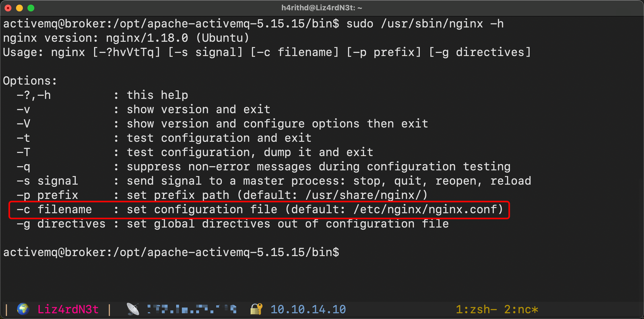Click the window title h4rithd@Liz4rdN3t

[x=322, y=8]
